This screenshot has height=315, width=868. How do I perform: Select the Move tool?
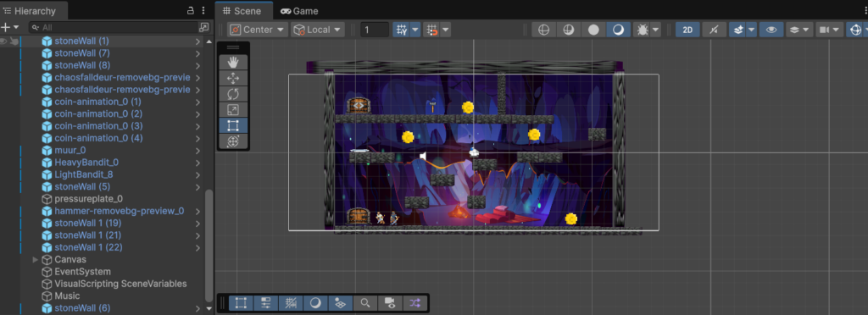point(233,78)
